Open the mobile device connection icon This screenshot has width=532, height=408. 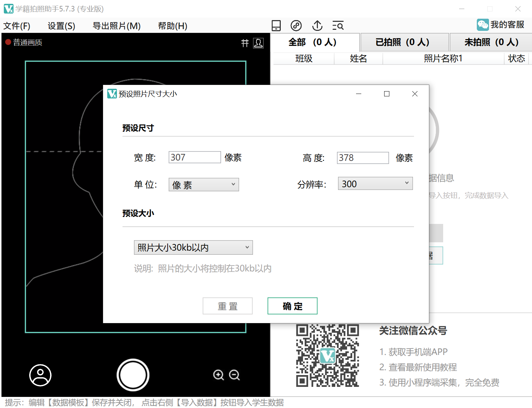pos(276,25)
